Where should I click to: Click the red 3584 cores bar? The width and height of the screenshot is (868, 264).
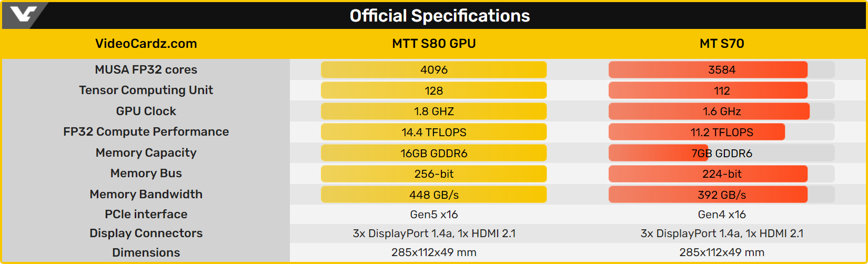point(708,70)
